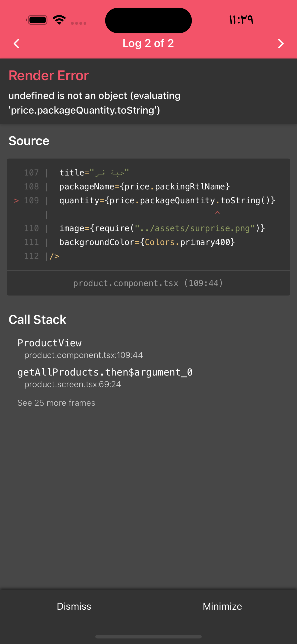The height and width of the screenshot is (644, 297).
Task: Go to the next log with the right chevron
Action: click(281, 44)
